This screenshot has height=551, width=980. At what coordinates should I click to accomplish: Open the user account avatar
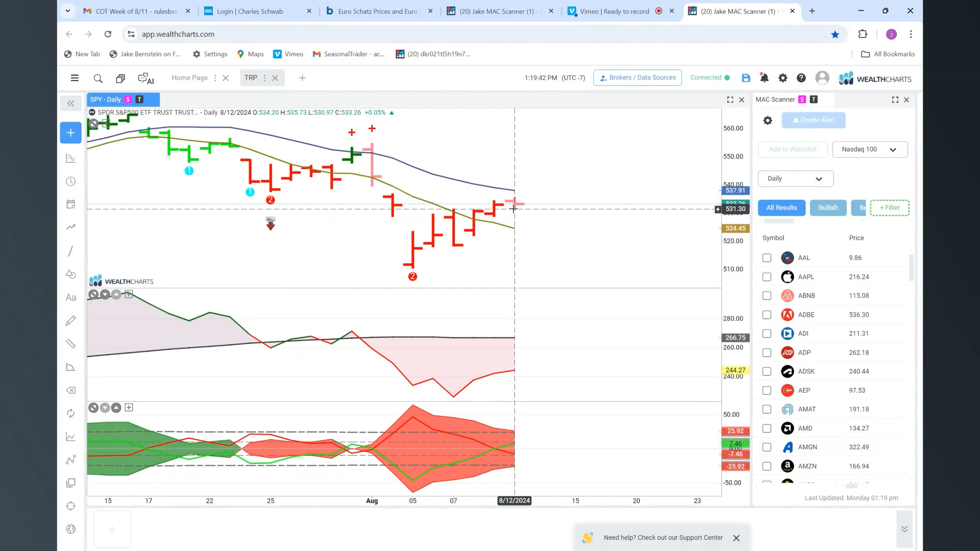(822, 78)
